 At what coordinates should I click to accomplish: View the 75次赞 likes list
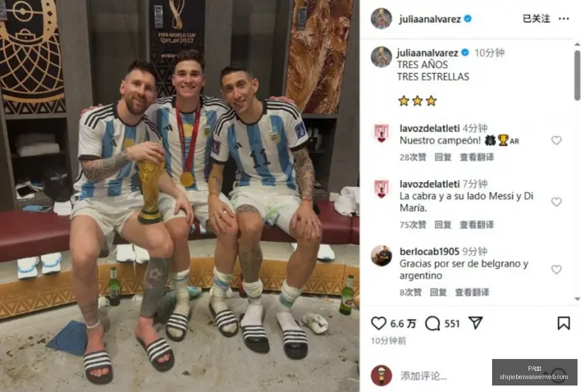(x=413, y=225)
